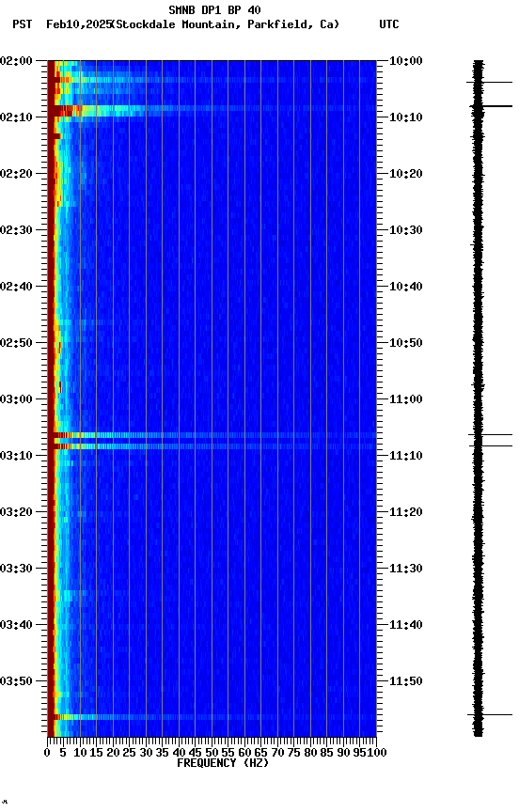Image resolution: width=519 pixels, height=812 pixels.
Task: Click the '15' frequency tick label
Action: point(96,753)
